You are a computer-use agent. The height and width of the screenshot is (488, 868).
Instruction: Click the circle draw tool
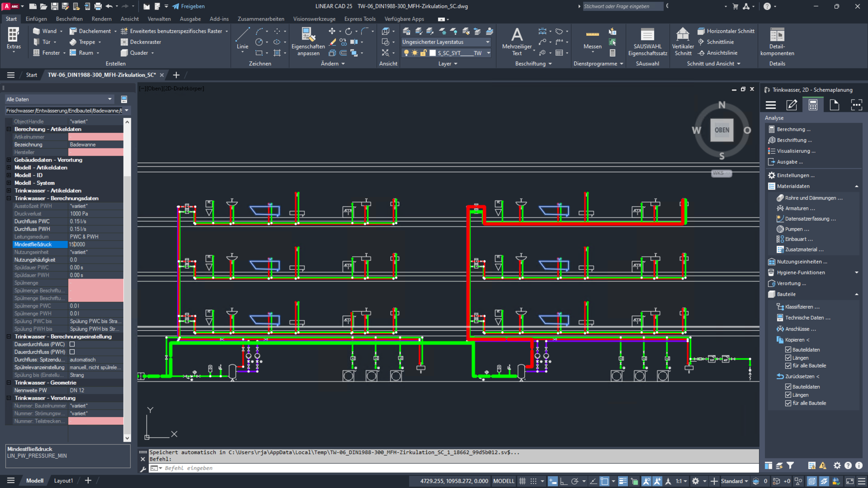(x=259, y=42)
